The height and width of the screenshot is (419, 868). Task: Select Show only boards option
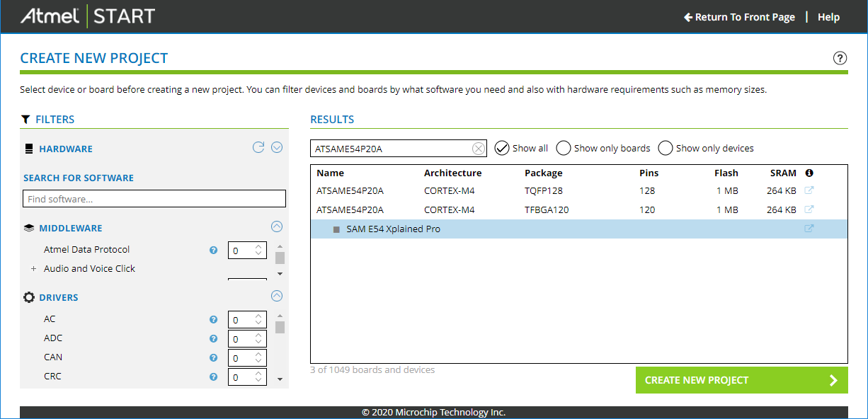click(564, 148)
